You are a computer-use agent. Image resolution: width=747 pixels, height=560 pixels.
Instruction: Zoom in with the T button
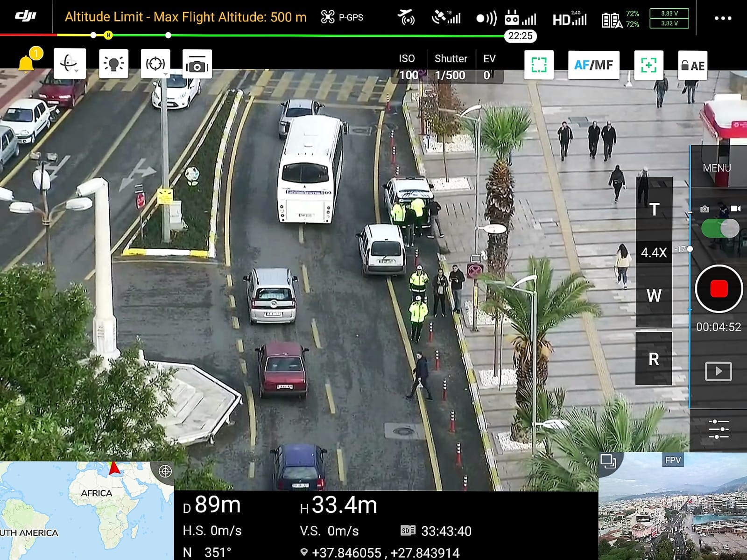tap(654, 210)
